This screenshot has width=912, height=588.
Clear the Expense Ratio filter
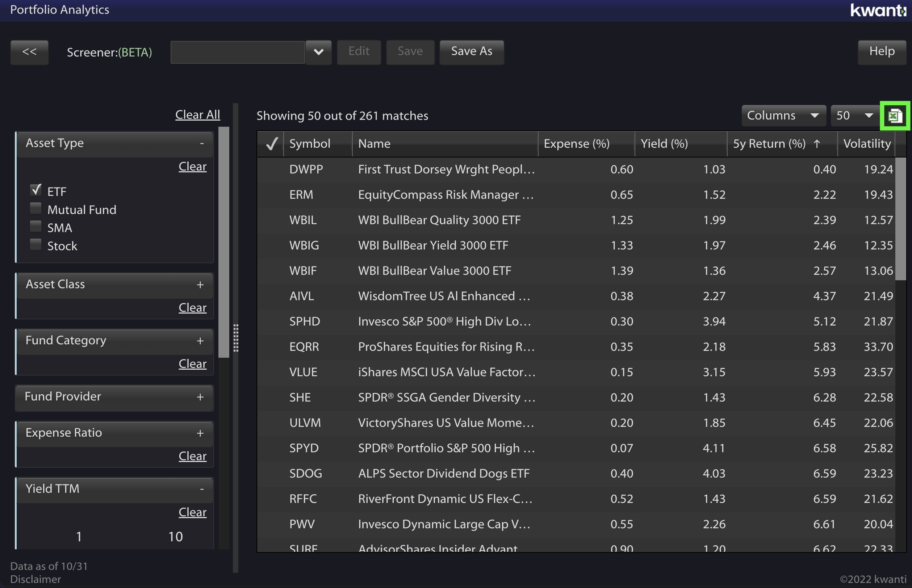pos(192,457)
